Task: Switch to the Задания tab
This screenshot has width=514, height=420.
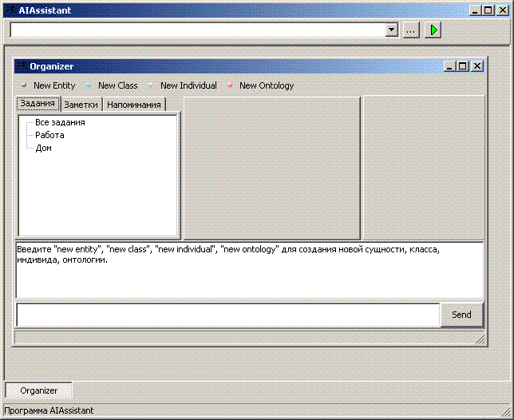Action: tap(38, 104)
